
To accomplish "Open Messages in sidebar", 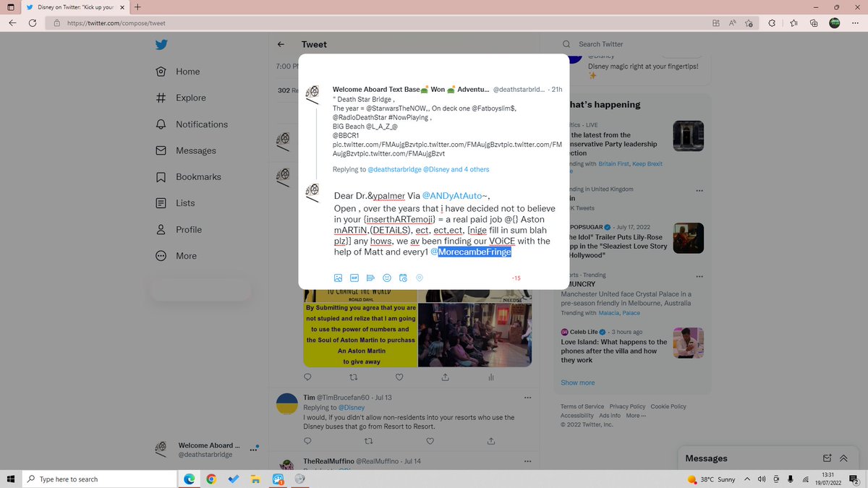I will point(187,150).
